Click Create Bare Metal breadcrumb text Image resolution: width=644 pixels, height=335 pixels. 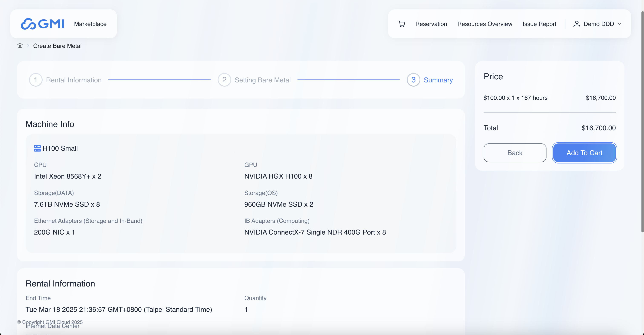57,46
